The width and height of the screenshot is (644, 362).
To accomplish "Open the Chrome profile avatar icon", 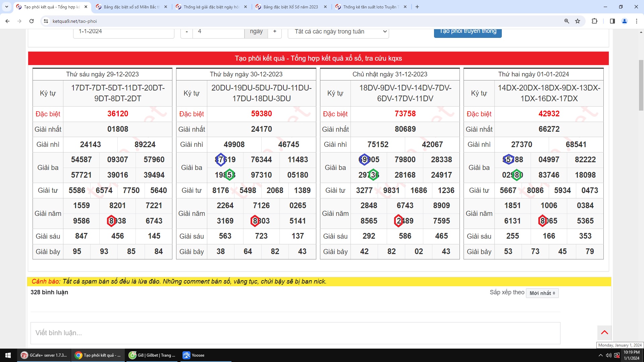I will coord(624,21).
